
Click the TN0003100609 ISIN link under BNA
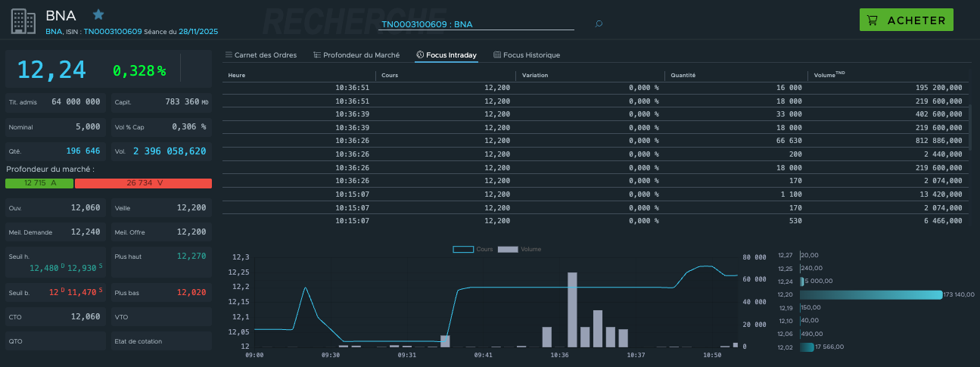click(x=113, y=32)
